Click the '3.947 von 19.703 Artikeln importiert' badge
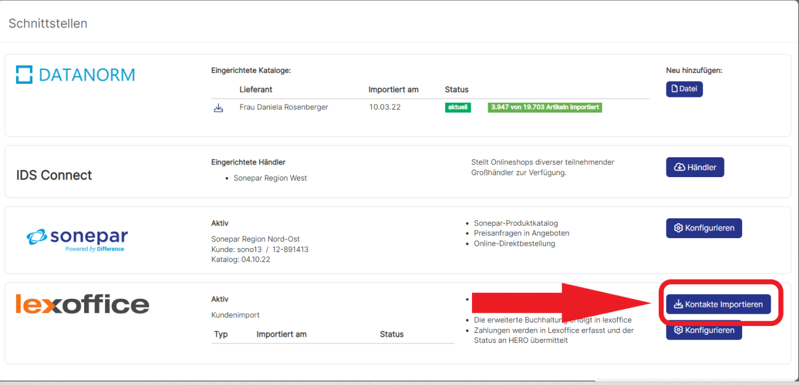 (x=545, y=107)
